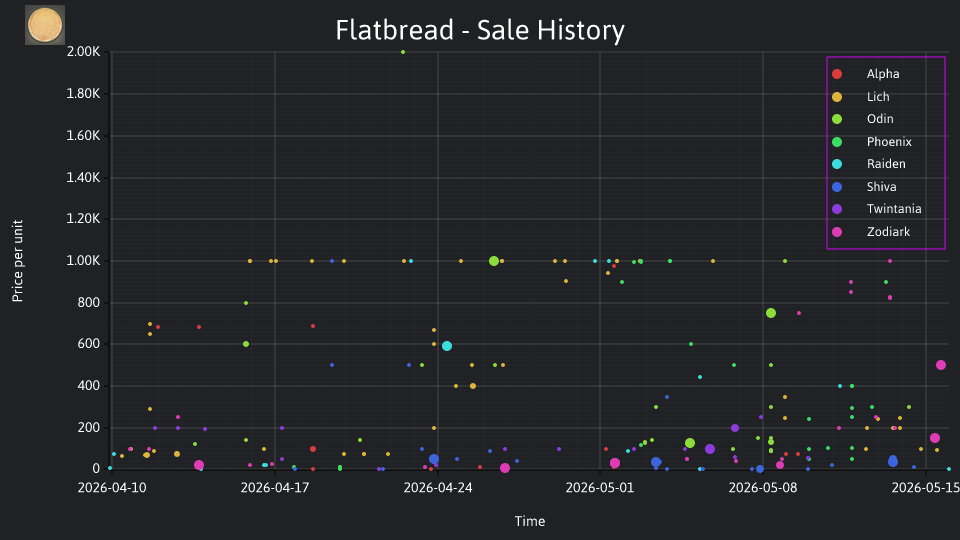This screenshot has width=960, height=540.
Task: Click the cyan Raiden legend color dot
Action: click(x=837, y=164)
